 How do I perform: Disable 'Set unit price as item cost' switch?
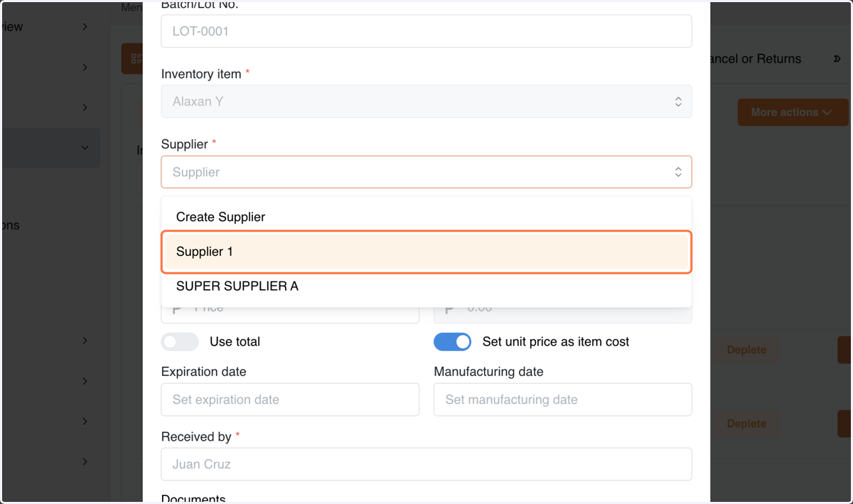click(452, 342)
